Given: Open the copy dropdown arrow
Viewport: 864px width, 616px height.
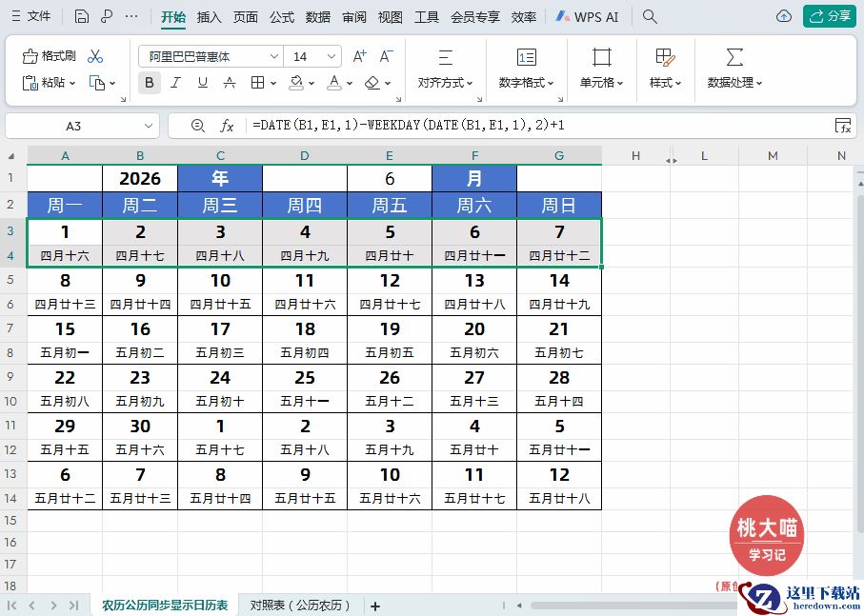Looking at the screenshot, I should coord(112,83).
